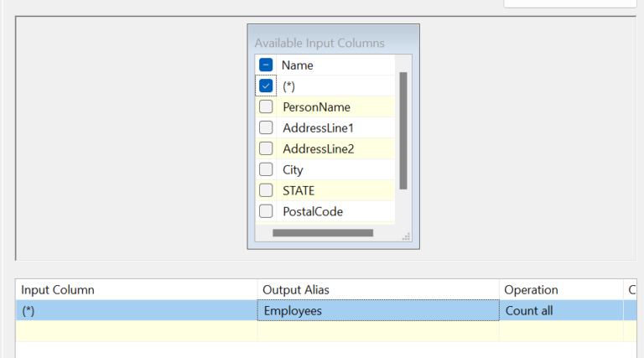The image size is (644, 358).
Task: Enable the PostalCode checkbox
Action: pos(266,211)
